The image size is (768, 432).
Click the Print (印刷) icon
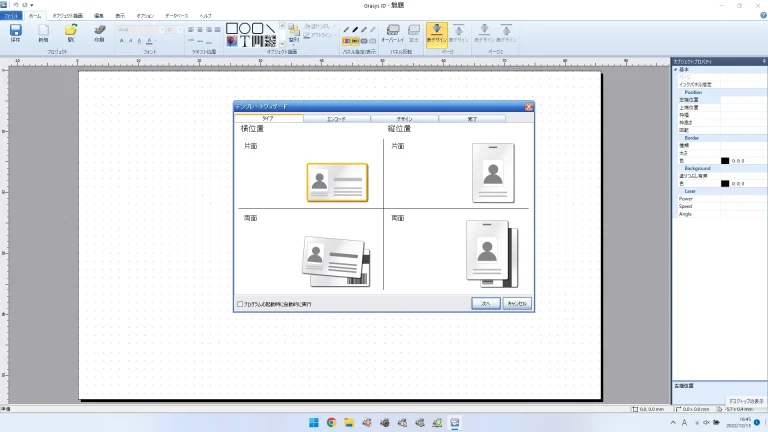[99, 32]
